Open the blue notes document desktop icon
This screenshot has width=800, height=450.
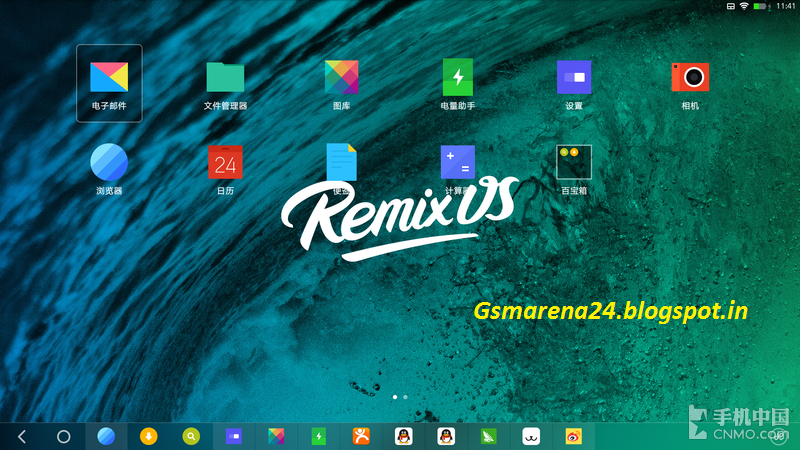(x=341, y=162)
